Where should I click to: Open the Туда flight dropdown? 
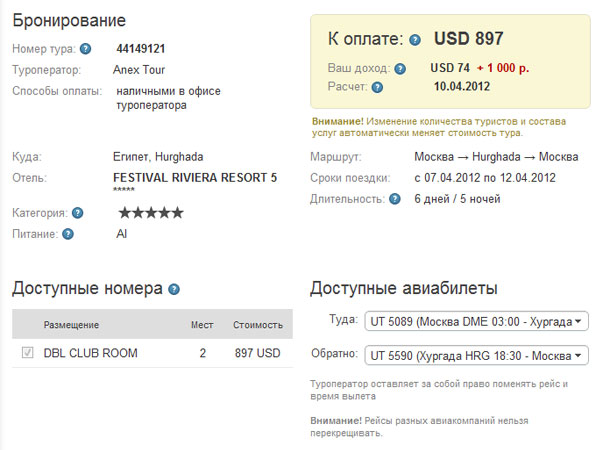click(476, 321)
